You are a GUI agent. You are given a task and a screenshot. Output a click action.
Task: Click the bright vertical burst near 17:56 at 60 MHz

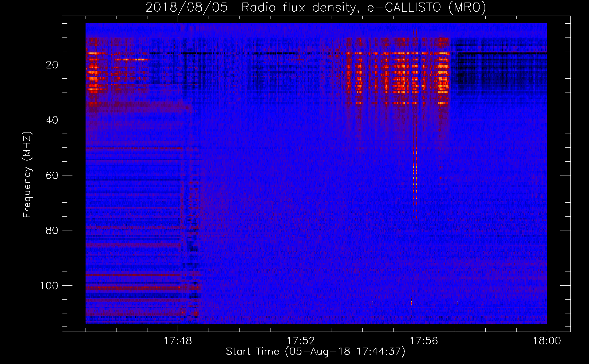(x=415, y=175)
